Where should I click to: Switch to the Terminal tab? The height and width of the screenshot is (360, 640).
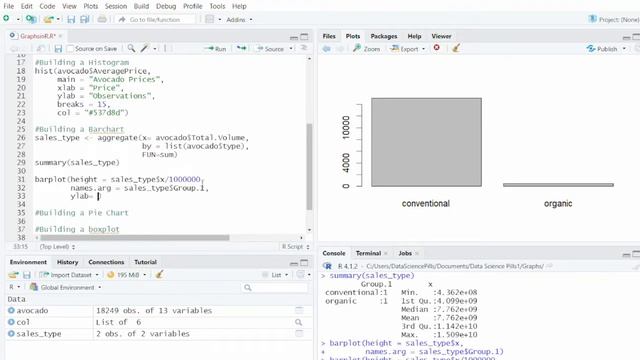tap(368, 253)
